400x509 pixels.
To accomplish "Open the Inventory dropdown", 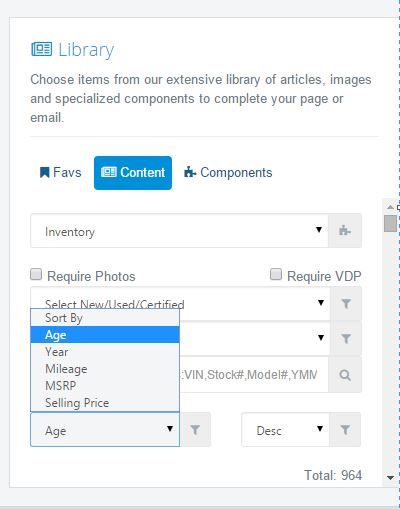I will [x=179, y=231].
